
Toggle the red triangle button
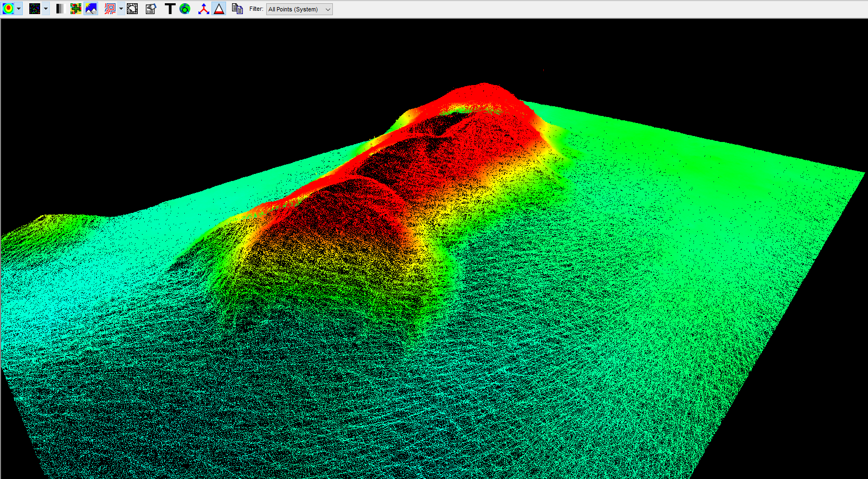(219, 9)
